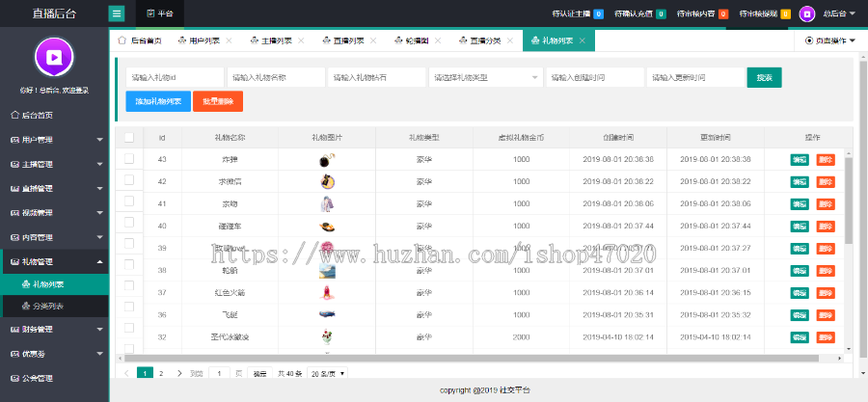Image resolution: width=868 pixels, height=402 pixels.
Task: Expand the 直播管理 sidebar menu
Action: 54,189
